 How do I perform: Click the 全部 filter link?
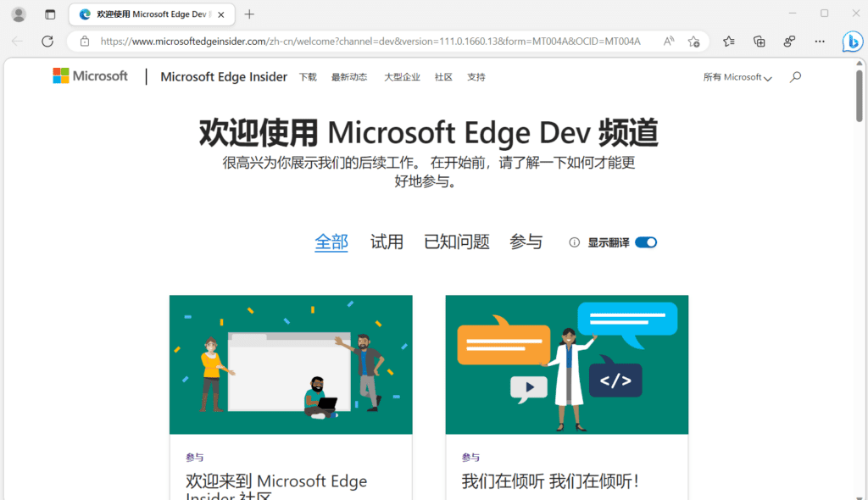331,242
